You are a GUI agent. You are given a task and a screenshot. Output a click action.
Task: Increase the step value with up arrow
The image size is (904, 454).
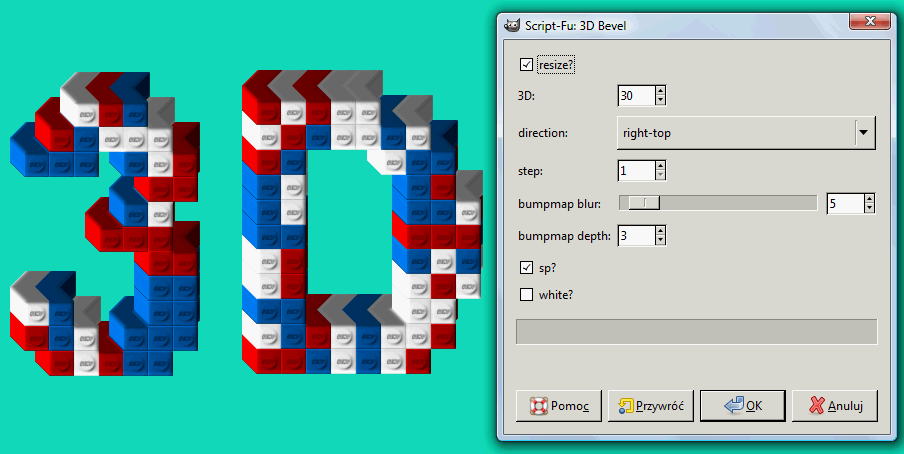click(661, 166)
